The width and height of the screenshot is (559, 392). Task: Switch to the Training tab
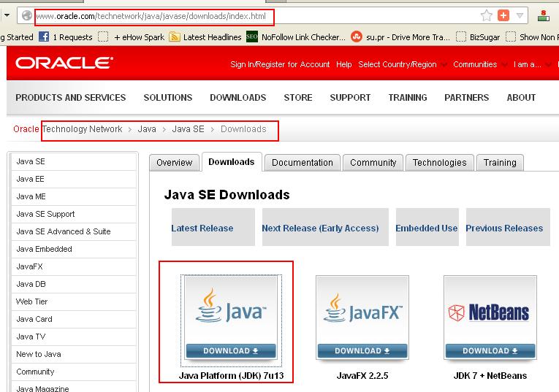tap(500, 163)
